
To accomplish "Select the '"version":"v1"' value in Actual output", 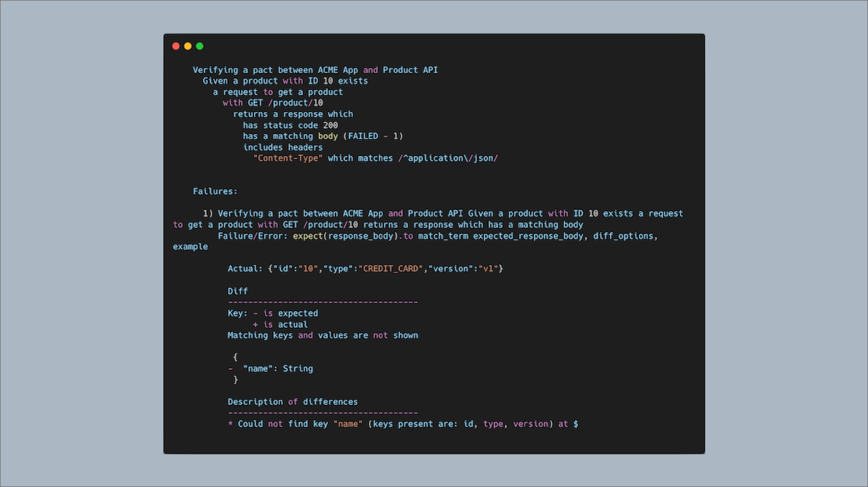I will coord(466,268).
